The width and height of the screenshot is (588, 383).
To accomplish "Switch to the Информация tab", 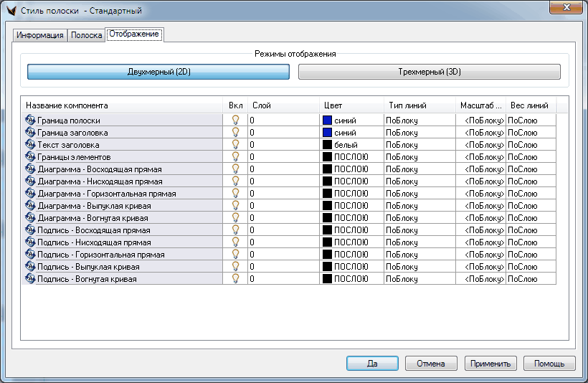I will 40,35.
